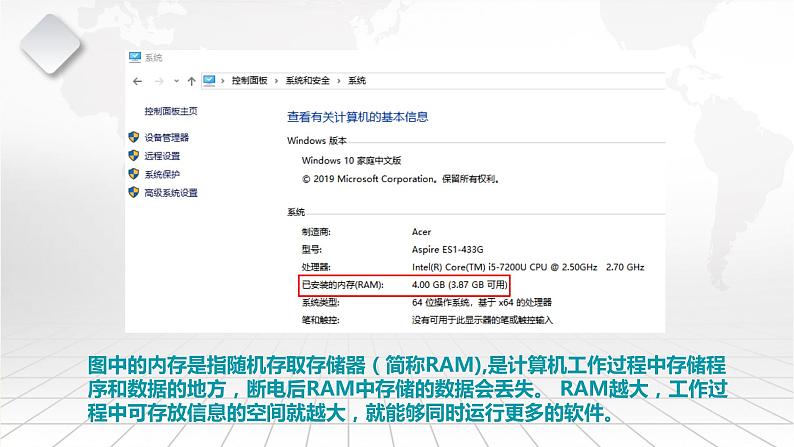Image resolution: width=794 pixels, height=447 pixels.
Task: Click the 没有可用于此显示器的笔或触控输入 text
Action: 482,320
